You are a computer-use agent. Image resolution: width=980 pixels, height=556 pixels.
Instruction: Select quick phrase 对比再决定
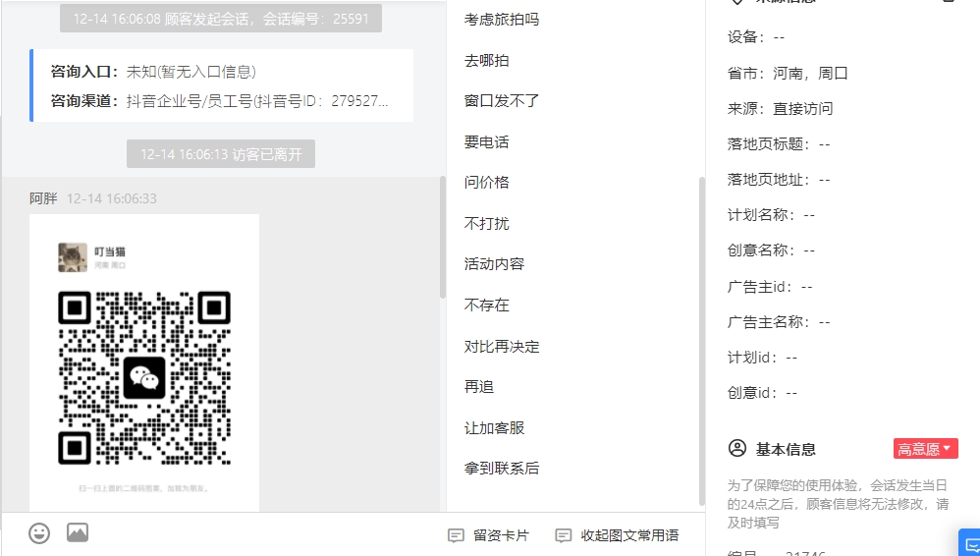501,347
